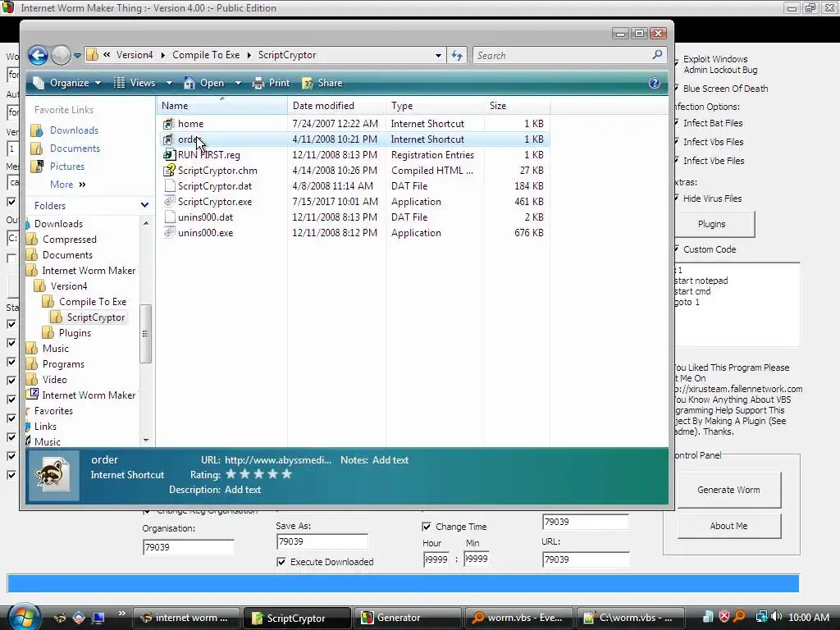
Task: Sort by Size column header
Action: 517,106
